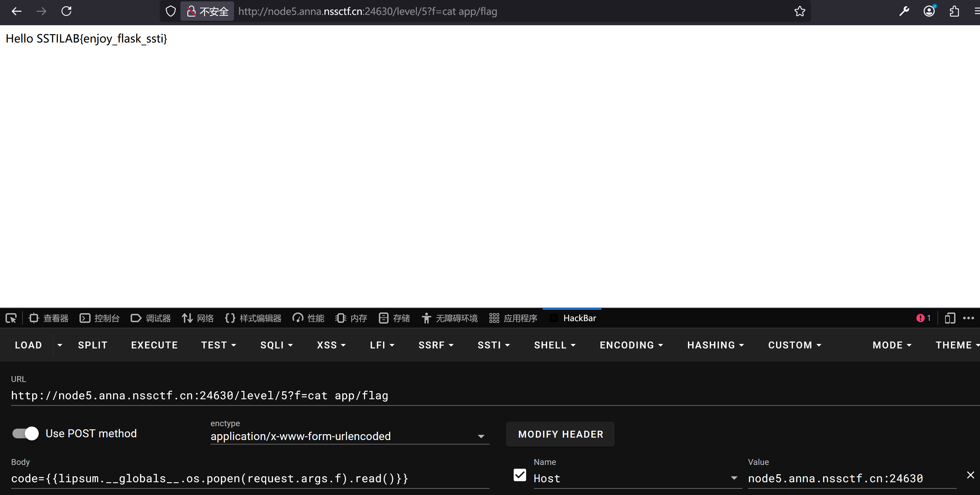Viewport: 980px width, 495px height.
Task: Switch to the Network (网络) tab
Action: pyautogui.click(x=198, y=318)
